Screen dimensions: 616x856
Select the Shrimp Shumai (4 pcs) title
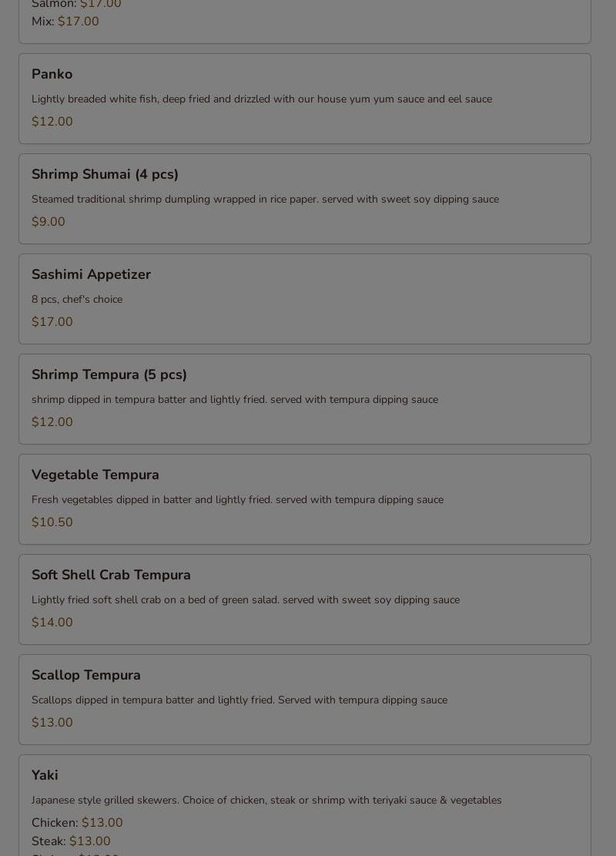pyautogui.click(x=105, y=174)
